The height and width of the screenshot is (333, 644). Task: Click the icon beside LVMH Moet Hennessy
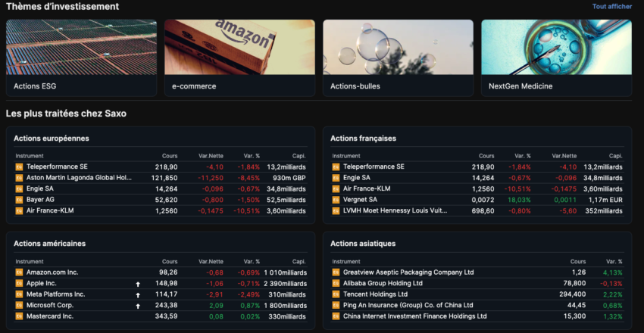coord(336,211)
